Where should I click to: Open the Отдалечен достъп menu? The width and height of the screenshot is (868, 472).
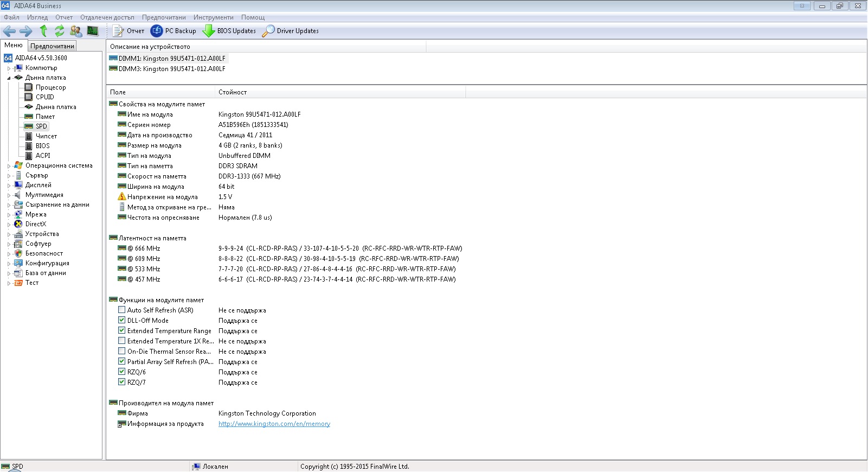pyautogui.click(x=107, y=17)
